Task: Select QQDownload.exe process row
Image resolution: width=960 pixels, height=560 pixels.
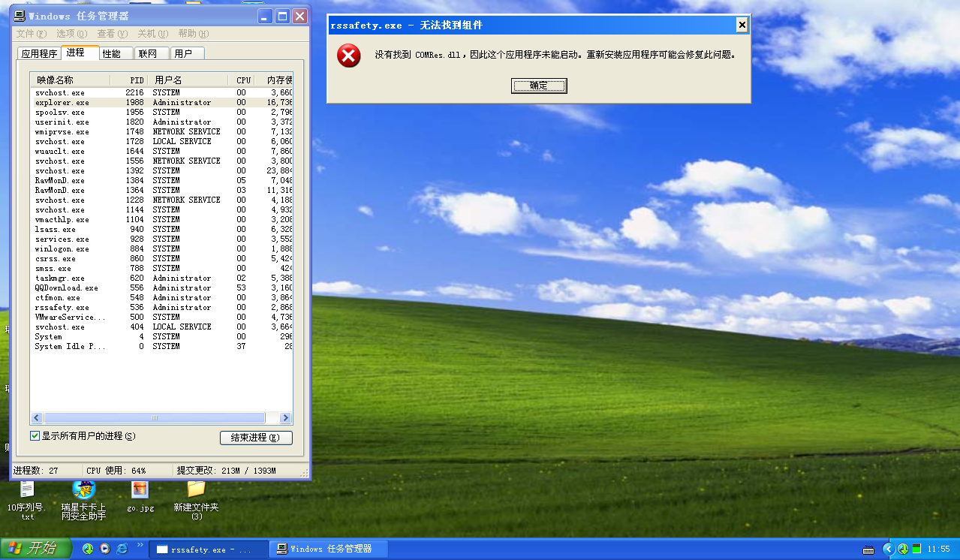Action: tap(162, 288)
